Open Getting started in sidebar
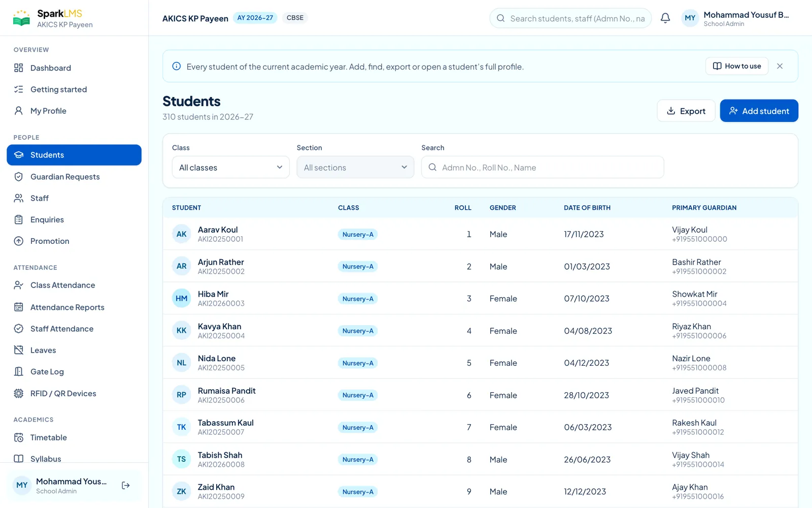This screenshot has width=812, height=508. tap(74, 89)
